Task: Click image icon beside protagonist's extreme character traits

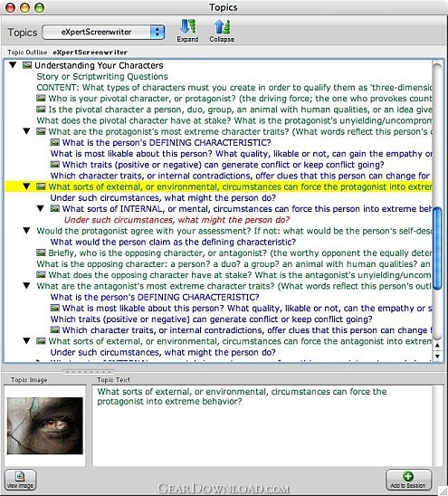Action: click(x=41, y=131)
